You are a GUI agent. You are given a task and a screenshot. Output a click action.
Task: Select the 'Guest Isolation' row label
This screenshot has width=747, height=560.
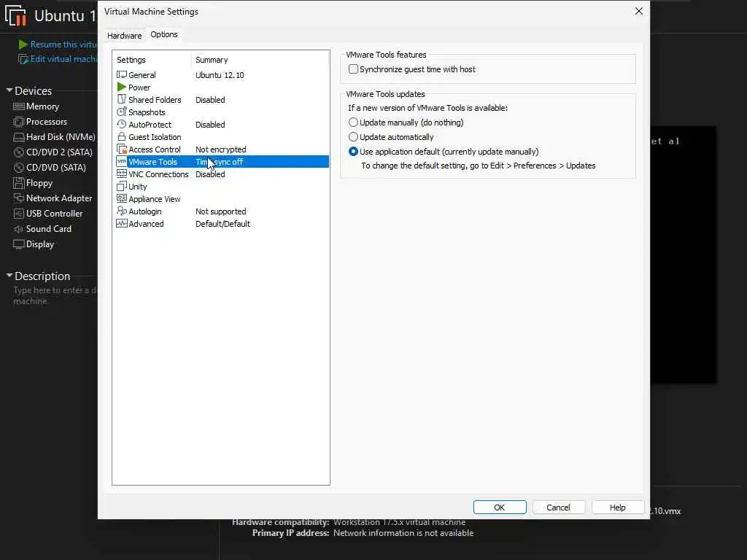155,137
